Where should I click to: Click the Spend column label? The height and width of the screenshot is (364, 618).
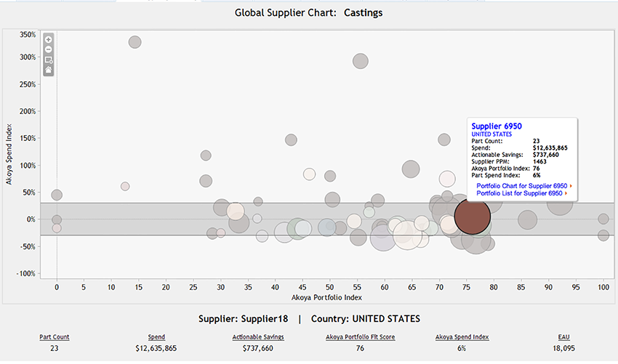click(x=156, y=337)
